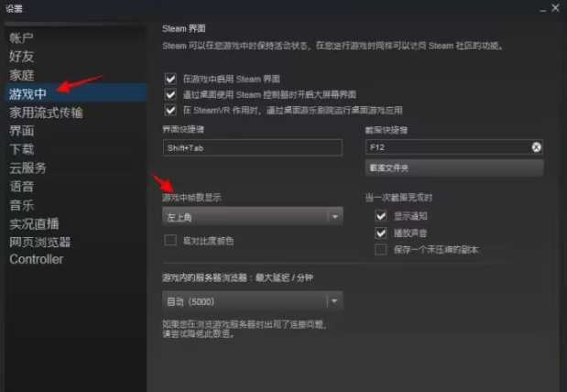Open the 游戏中帧数显示 dropdown showing 左上角
The image size is (567, 392).
[x=253, y=216]
